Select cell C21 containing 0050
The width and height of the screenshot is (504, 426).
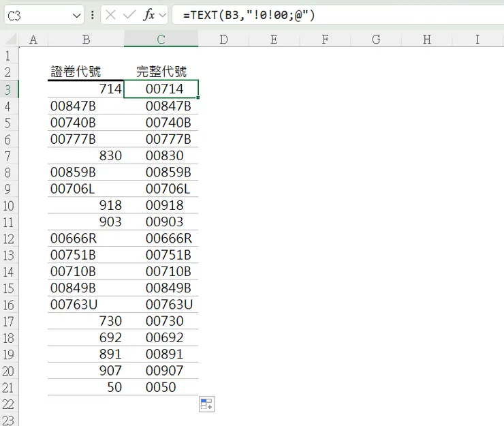pos(161,387)
